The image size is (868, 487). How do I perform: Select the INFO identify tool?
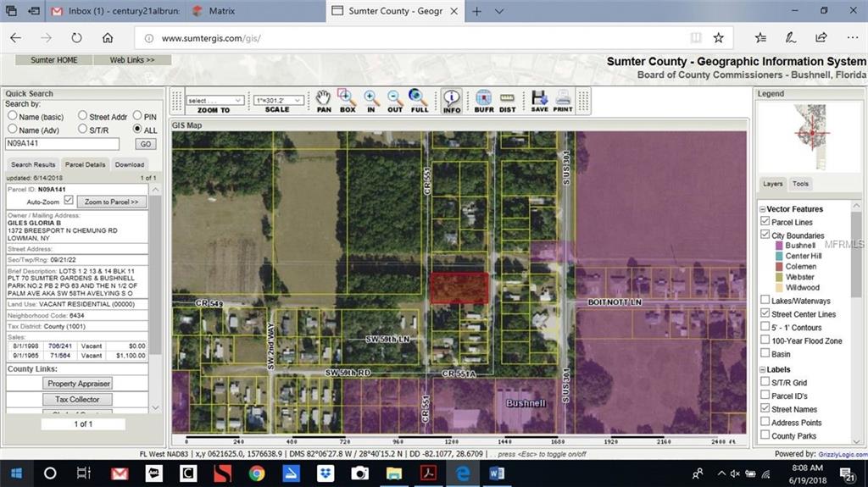click(x=452, y=99)
